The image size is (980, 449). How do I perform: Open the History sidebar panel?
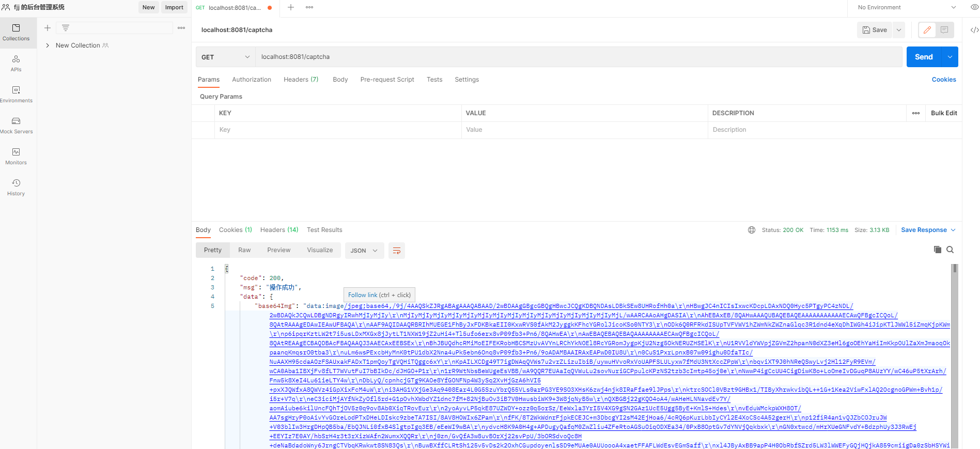coord(16,188)
